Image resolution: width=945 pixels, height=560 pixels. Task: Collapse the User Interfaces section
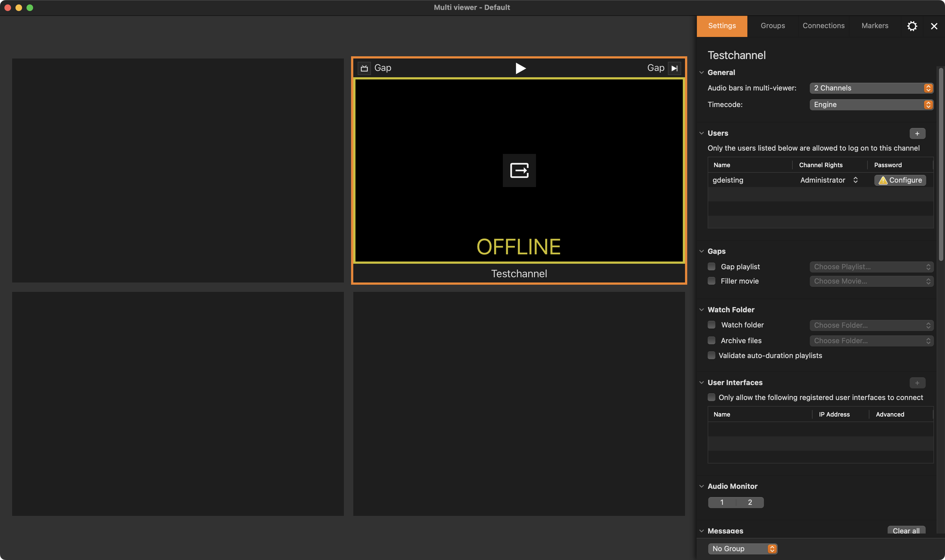[702, 383]
